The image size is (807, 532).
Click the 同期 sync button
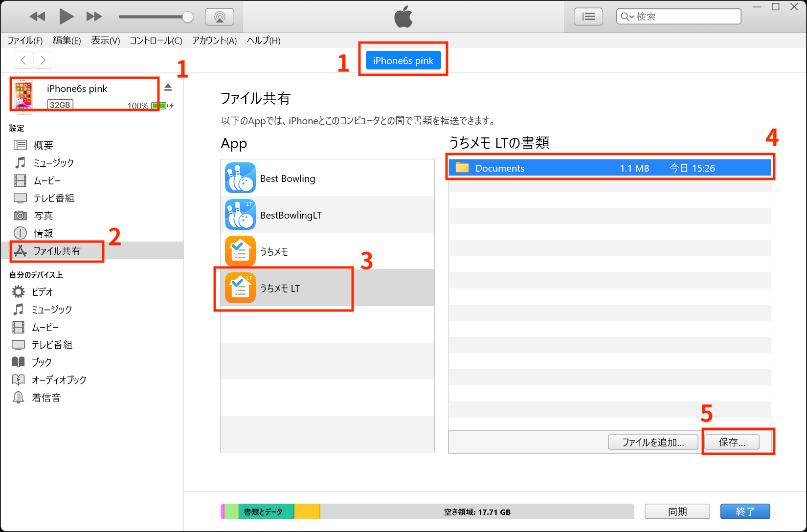(677, 511)
